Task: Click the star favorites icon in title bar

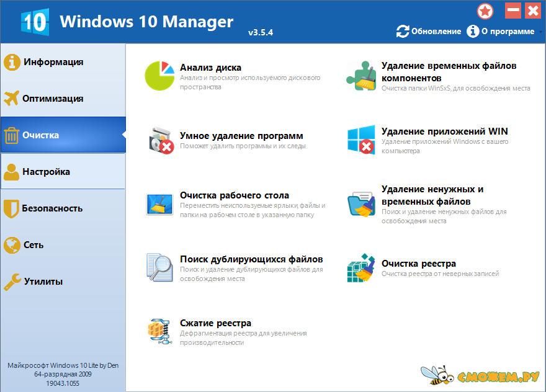Action: 485,11
